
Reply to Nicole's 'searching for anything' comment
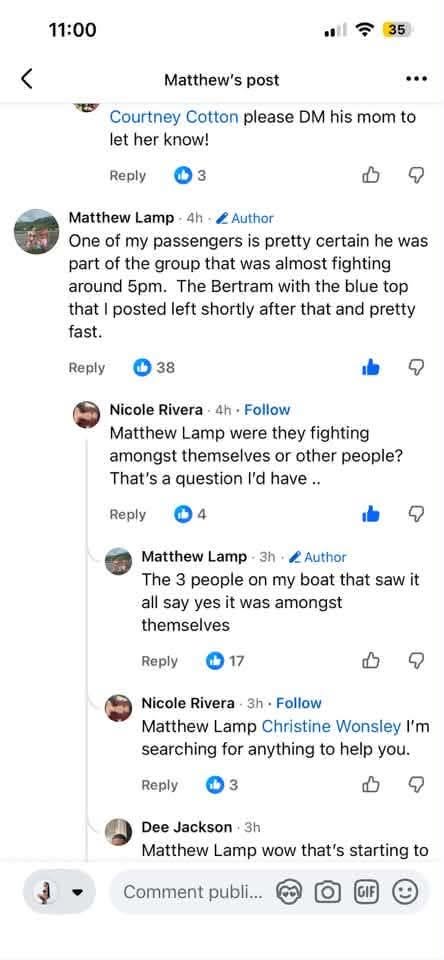[159, 785]
